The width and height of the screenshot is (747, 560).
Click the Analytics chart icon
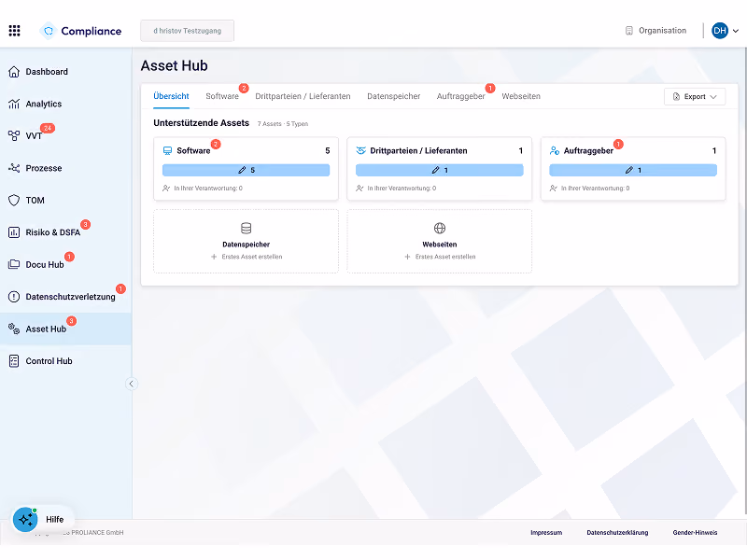(x=14, y=104)
